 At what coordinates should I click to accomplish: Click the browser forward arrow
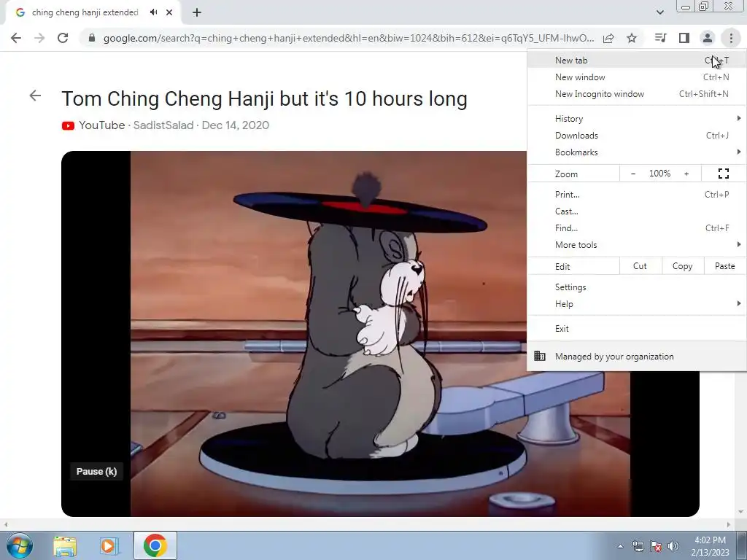[x=39, y=38]
